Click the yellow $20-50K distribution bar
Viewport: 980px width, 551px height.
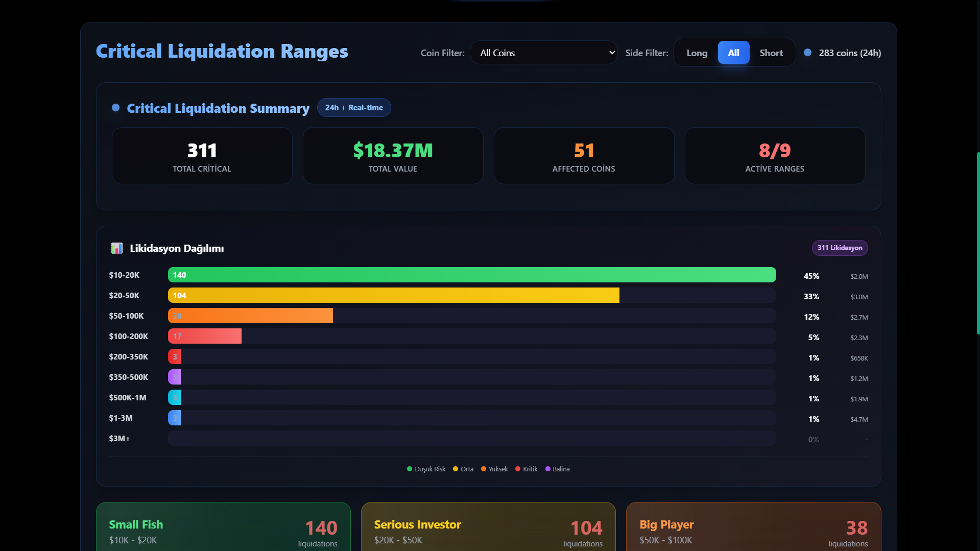pyautogui.click(x=393, y=295)
